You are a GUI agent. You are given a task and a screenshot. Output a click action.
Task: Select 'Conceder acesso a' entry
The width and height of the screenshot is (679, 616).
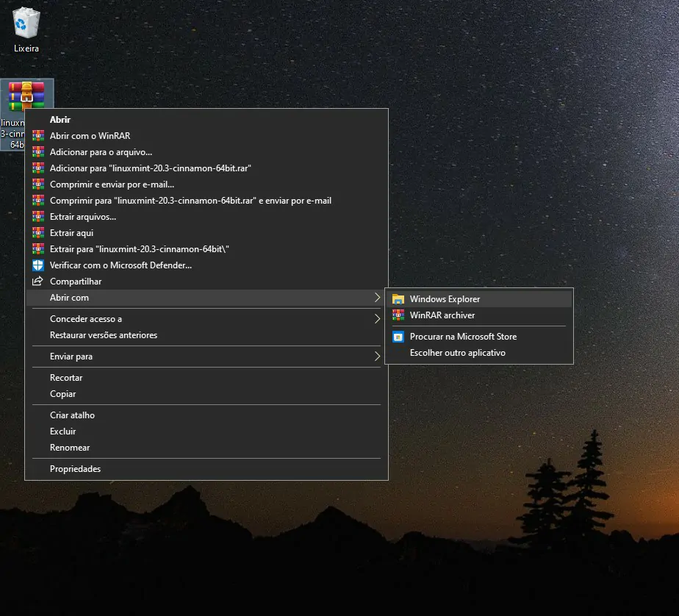tap(206, 319)
